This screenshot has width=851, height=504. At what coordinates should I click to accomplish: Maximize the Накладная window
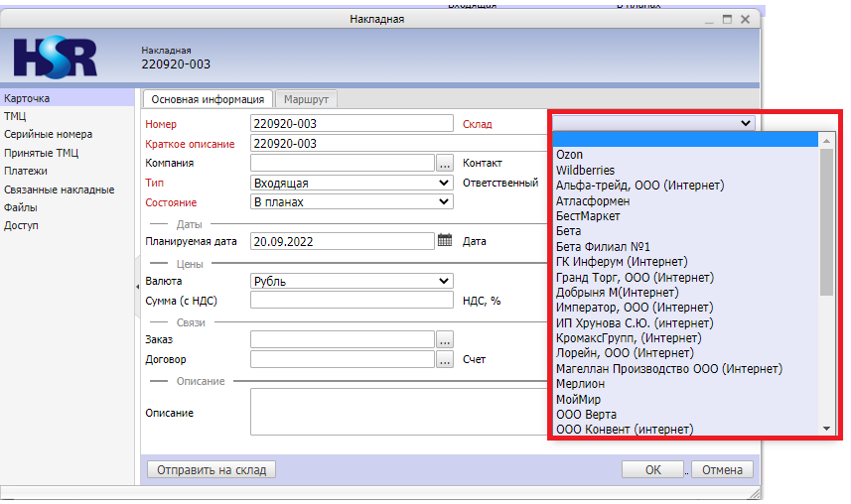click(727, 19)
